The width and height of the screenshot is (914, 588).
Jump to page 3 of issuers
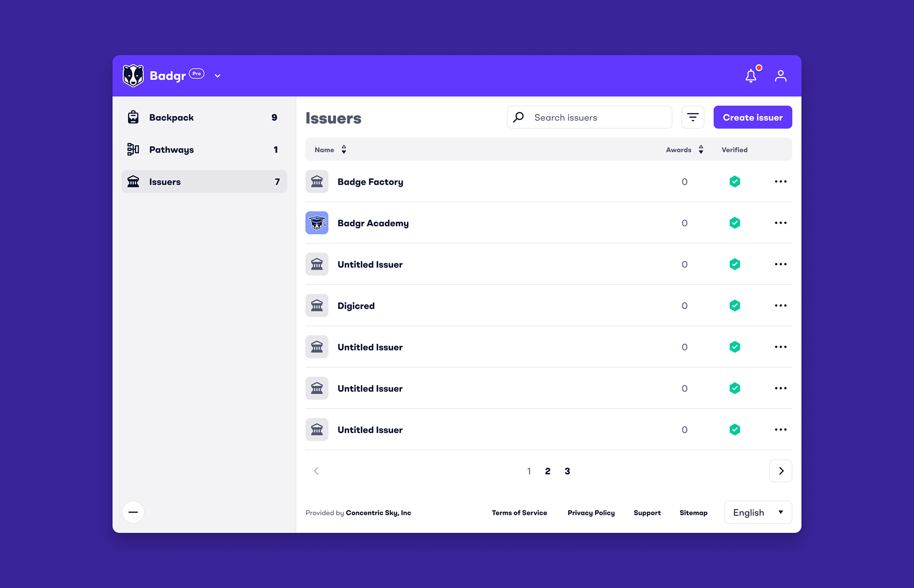567,471
